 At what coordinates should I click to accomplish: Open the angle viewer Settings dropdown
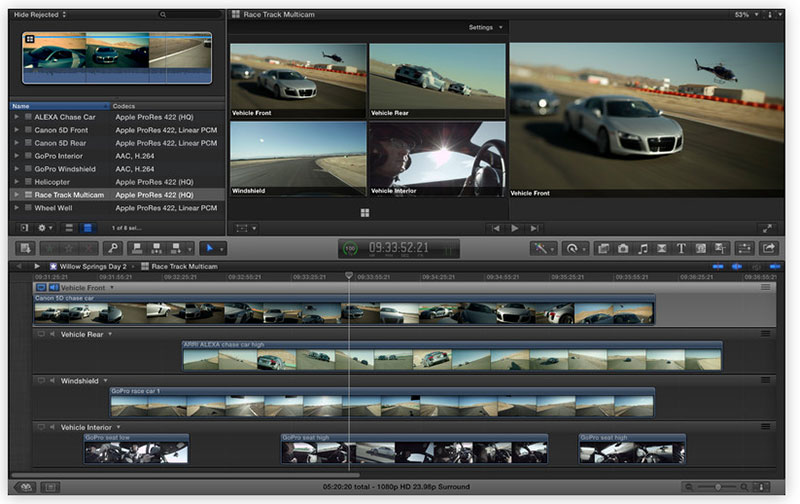point(486,27)
